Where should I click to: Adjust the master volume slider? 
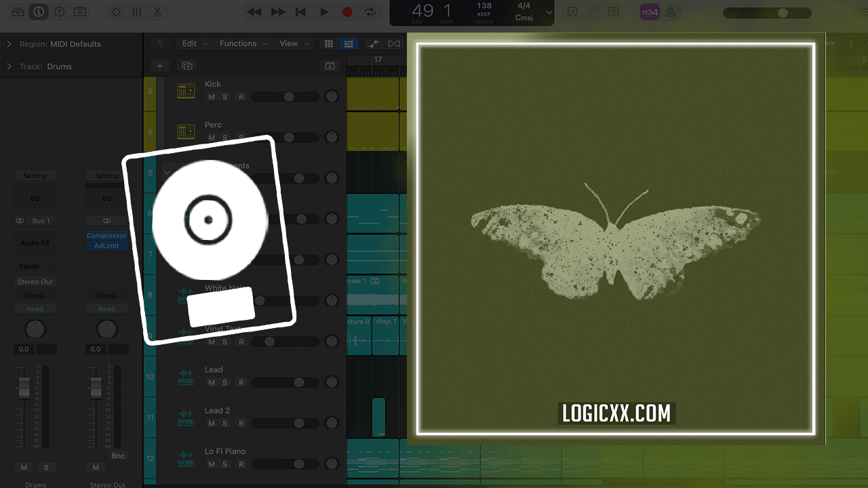(783, 13)
